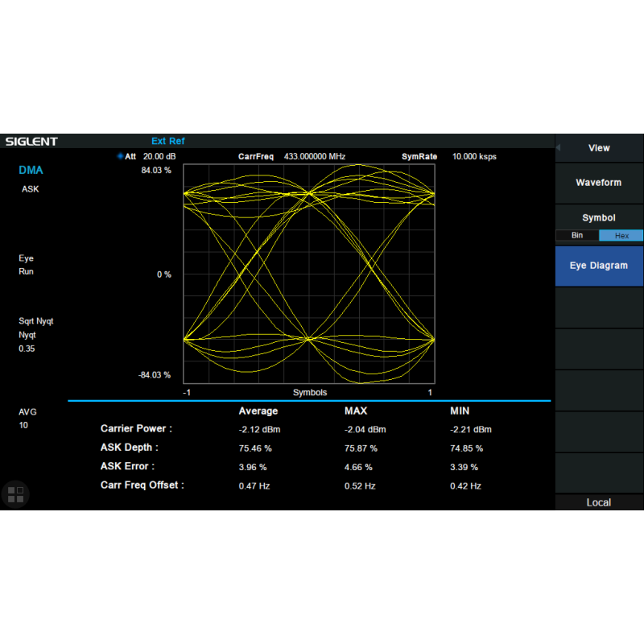This screenshot has width=644, height=644.
Task: Click the Sqrt Nyqt filter setting
Action: click(36, 321)
